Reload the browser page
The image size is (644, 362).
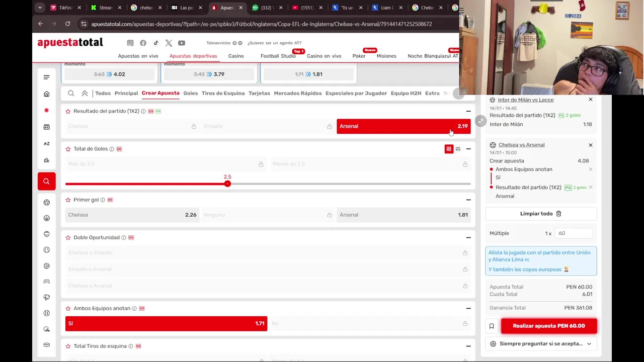[x=67, y=24]
